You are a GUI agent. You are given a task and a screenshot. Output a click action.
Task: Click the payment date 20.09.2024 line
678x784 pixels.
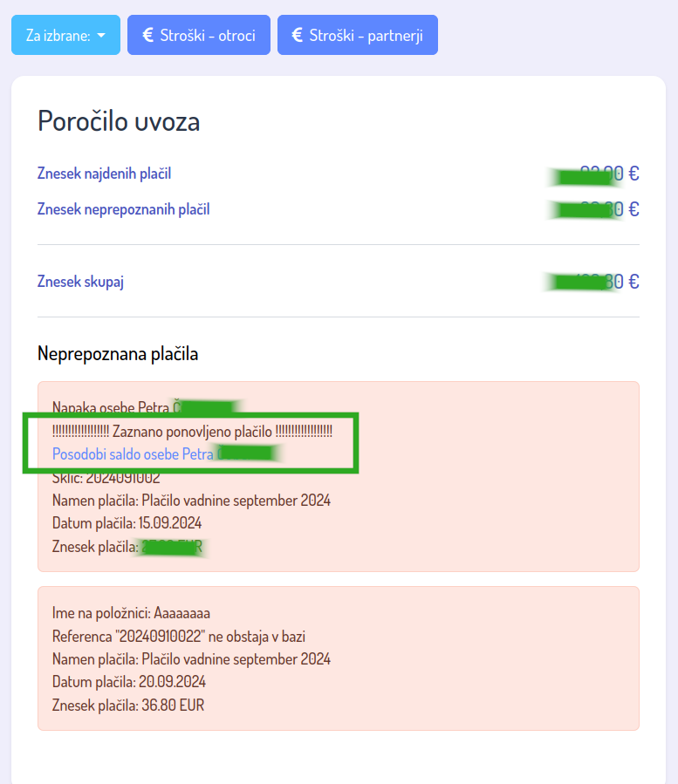point(128,682)
